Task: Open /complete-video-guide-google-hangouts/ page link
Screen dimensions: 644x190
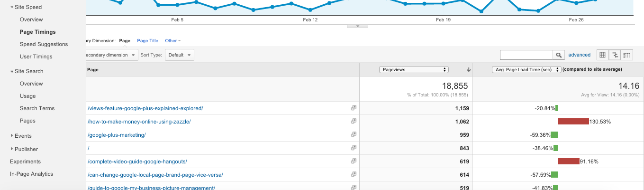Action: click(x=137, y=161)
